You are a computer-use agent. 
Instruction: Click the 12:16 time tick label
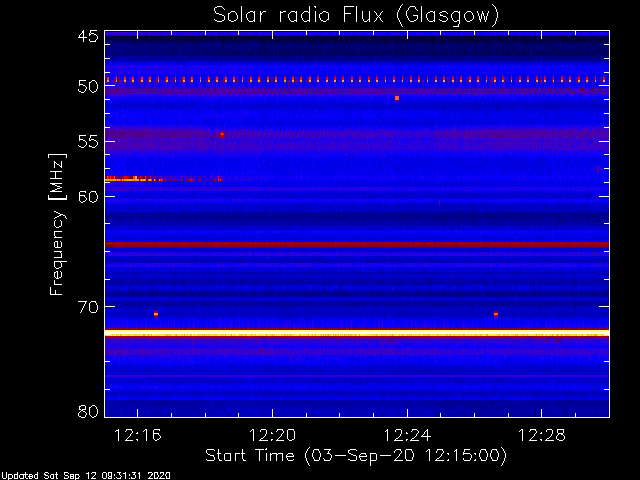138,435
